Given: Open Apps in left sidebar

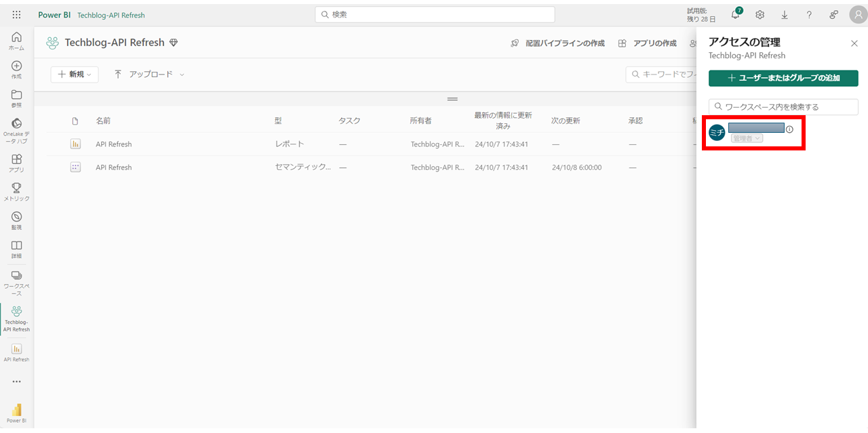Looking at the screenshot, I should point(16,163).
